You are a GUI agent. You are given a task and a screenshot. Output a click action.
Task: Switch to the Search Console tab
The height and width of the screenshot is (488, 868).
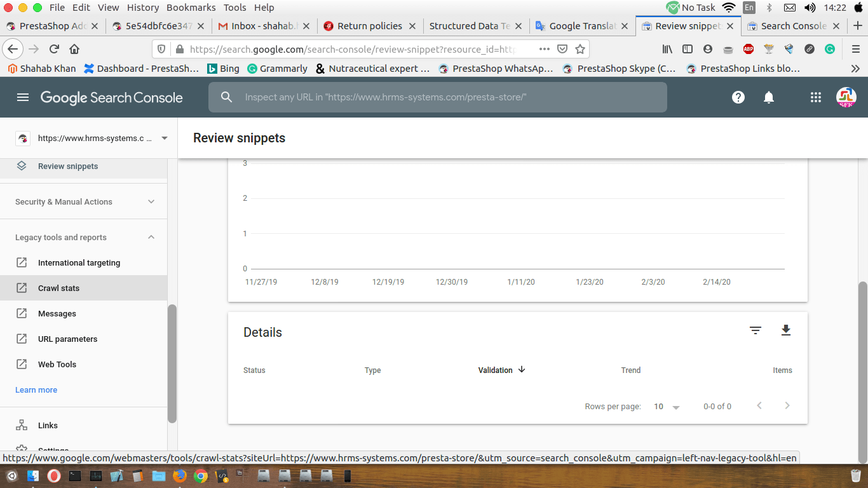794,26
